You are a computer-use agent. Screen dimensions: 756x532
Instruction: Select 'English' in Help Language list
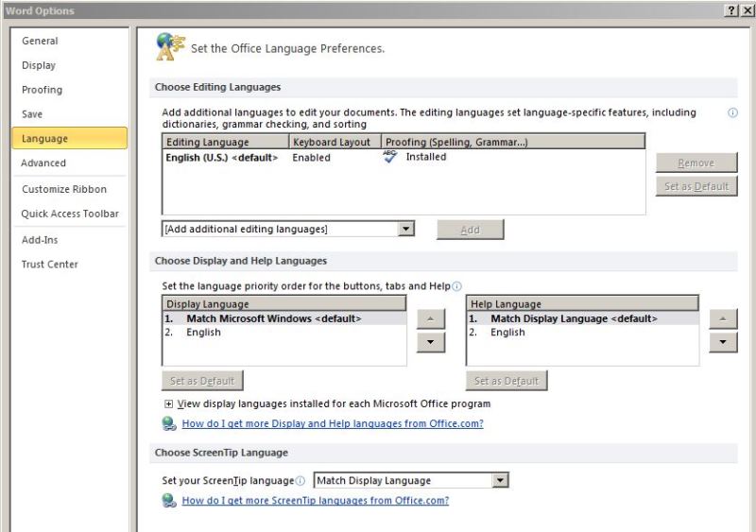[x=582, y=333]
